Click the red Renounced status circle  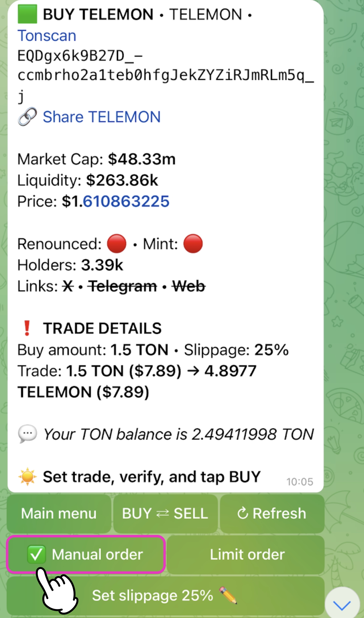pos(116,244)
